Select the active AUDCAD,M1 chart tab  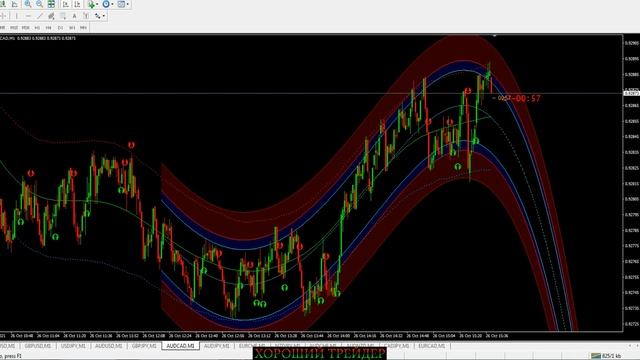[180, 346]
